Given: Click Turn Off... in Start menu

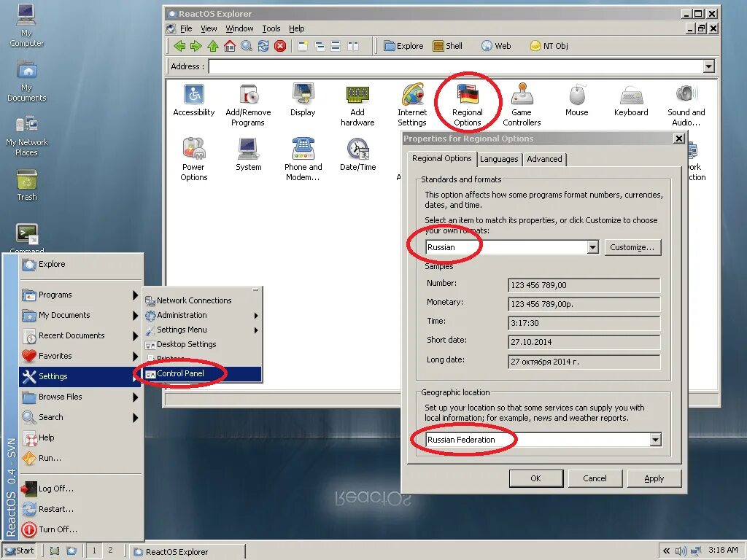Looking at the screenshot, I should pos(81,529).
